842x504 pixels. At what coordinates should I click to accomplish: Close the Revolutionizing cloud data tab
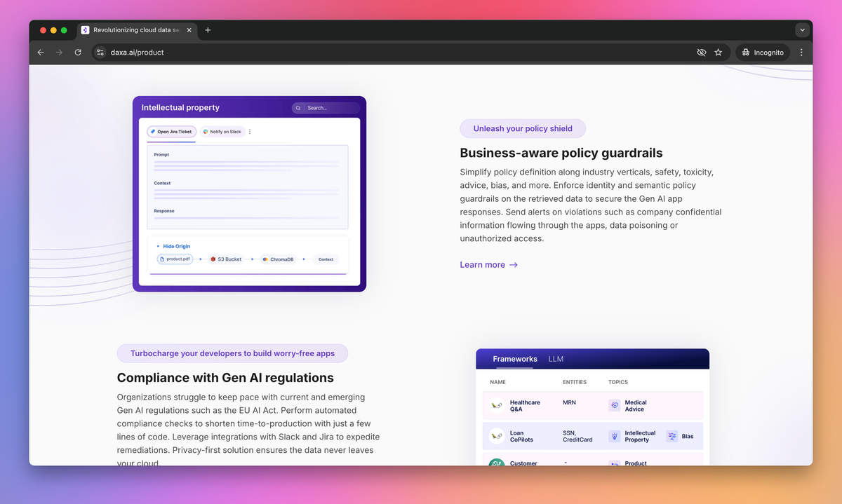189,30
